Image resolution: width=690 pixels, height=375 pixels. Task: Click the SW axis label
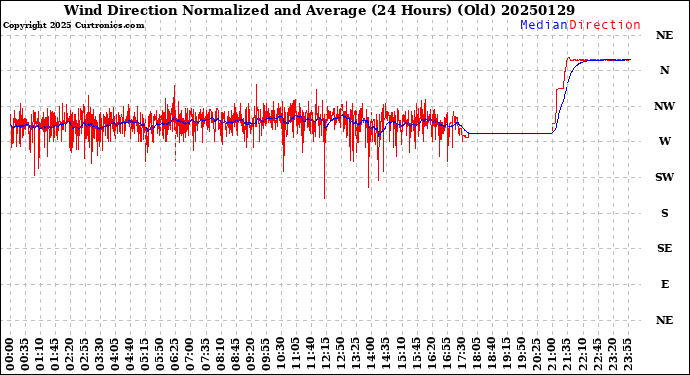pyautogui.click(x=664, y=177)
